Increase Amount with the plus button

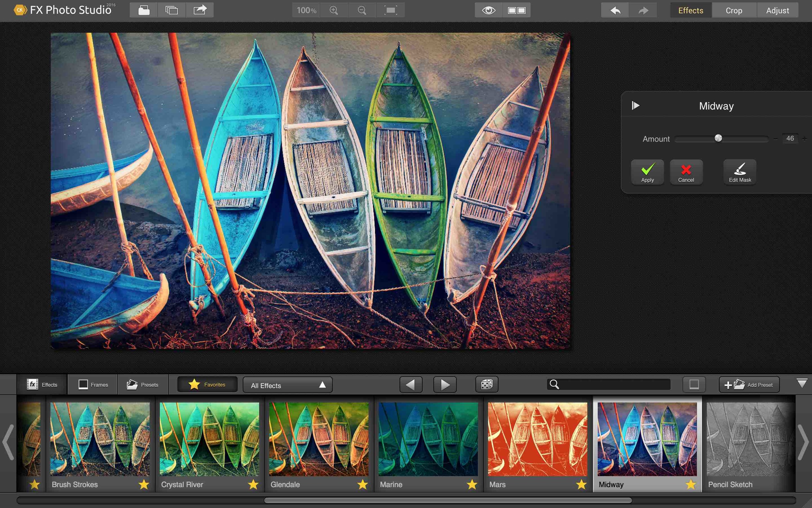coord(805,138)
